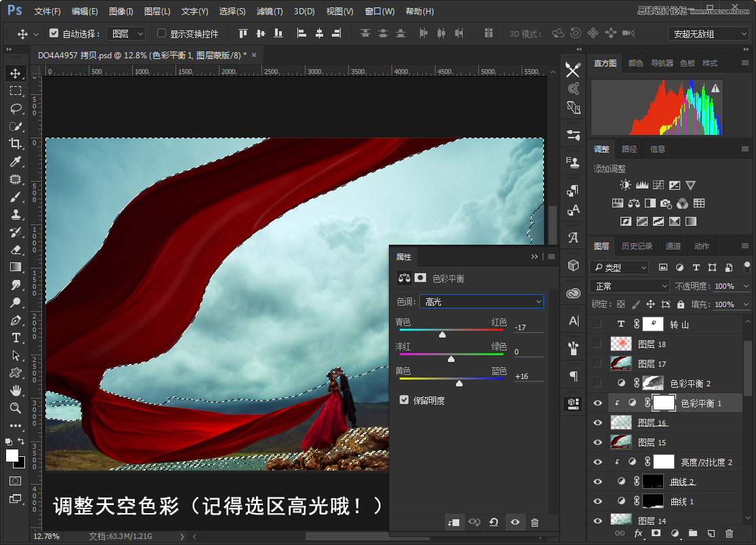Viewport: 756px width, 545px height.
Task: Select the Pen tool
Action: tap(16, 320)
